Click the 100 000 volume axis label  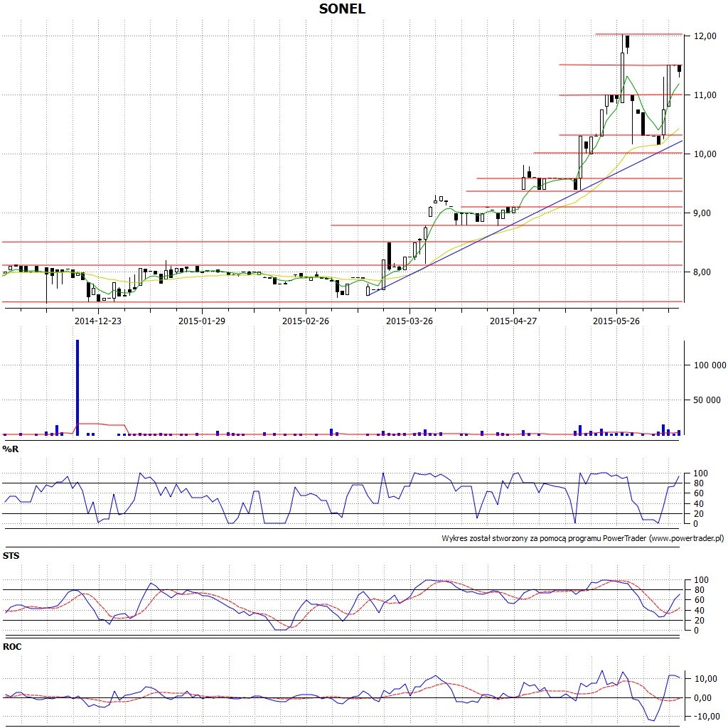(710, 365)
